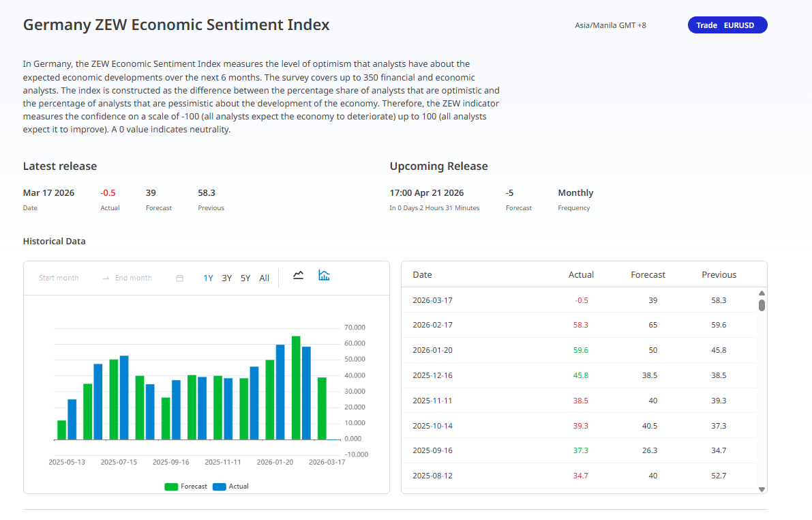The image size is (812, 520).
Task: Click the Date column header
Action: click(x=423, y=275)
